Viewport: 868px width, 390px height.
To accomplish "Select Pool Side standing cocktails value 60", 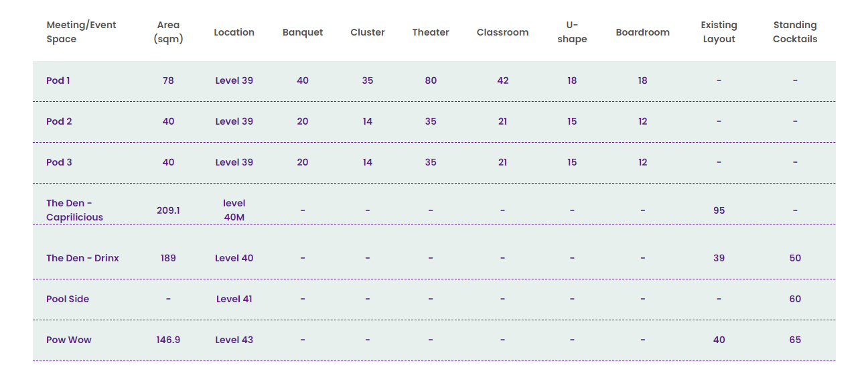I will pos(795,299).
